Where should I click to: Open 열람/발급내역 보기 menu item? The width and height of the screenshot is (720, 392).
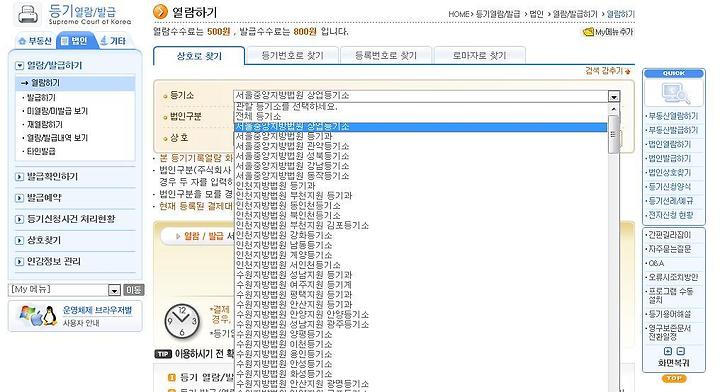click(57, 137)
